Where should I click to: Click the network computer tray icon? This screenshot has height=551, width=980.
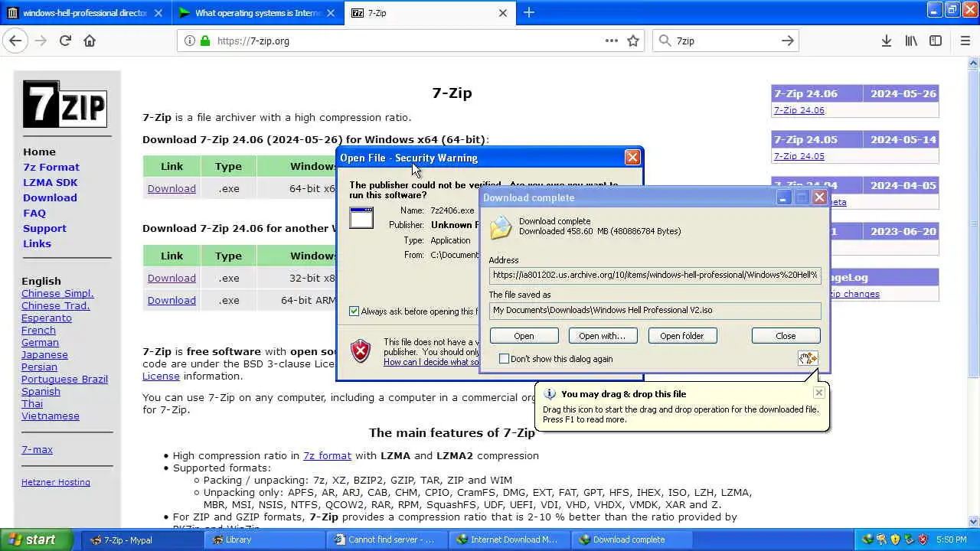coord(909,540)
